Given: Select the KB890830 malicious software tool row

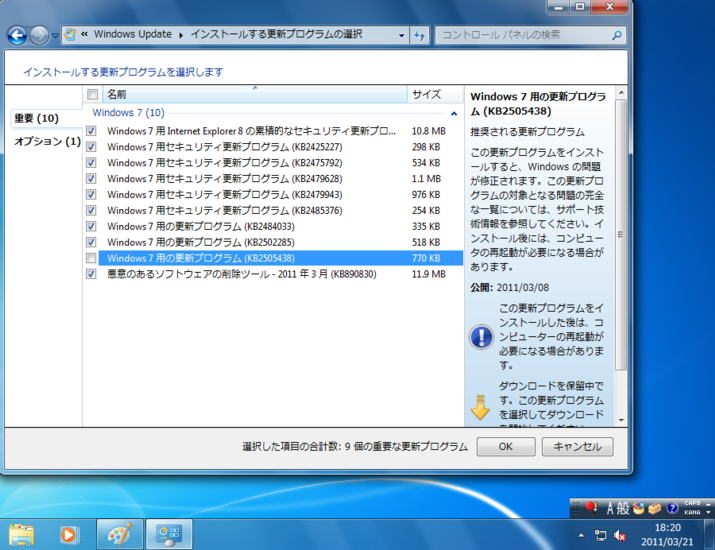Looking at the screenshot, I should point(242,274).
